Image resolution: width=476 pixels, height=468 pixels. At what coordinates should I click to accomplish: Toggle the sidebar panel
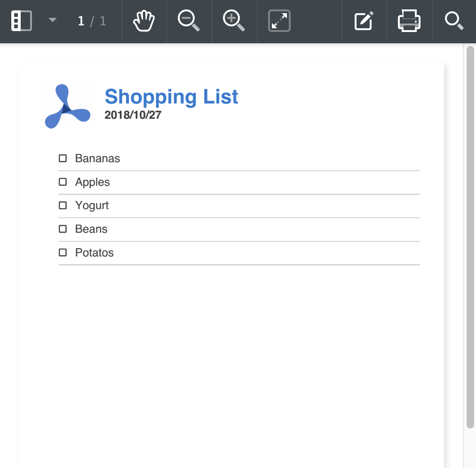(22, 20)
